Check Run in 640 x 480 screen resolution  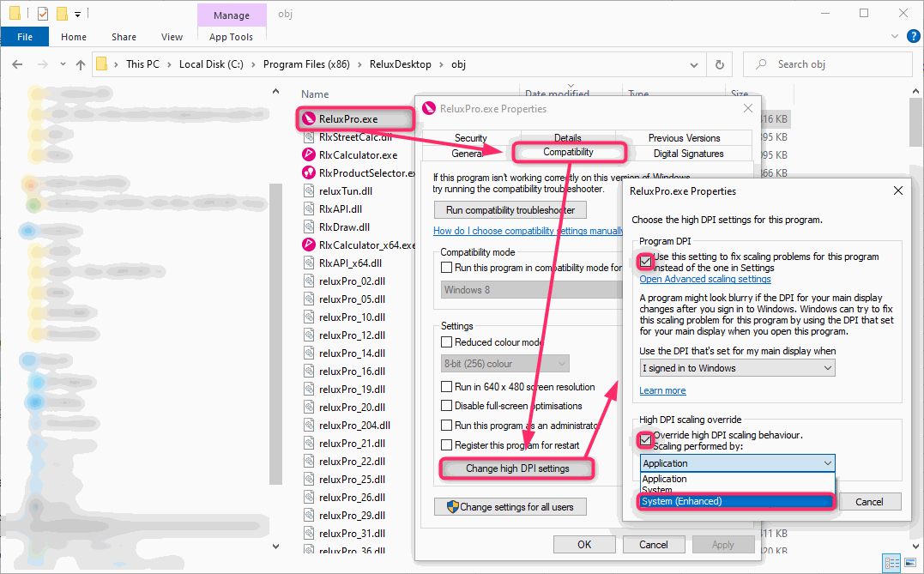[446, 386]
